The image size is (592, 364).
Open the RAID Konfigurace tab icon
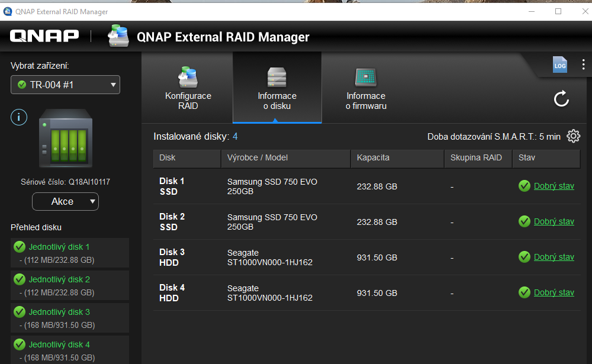[x=188, y=78]
